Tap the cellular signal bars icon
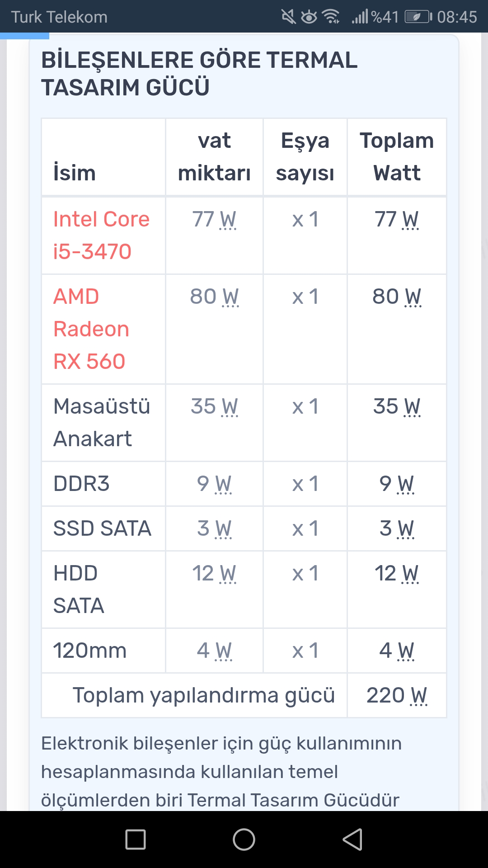Viewport: 488px width, 868px height. pos(360,17)
